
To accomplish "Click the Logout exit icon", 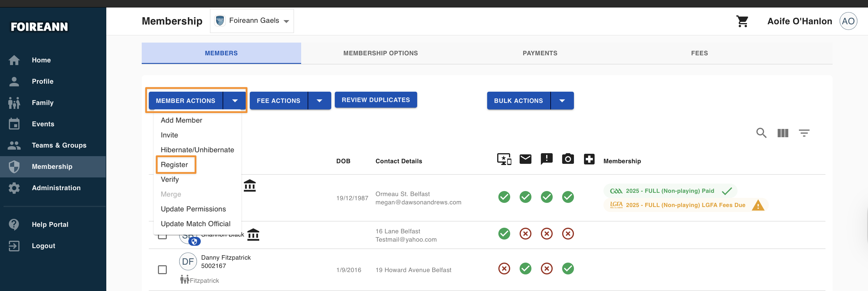I will [14, 246].
